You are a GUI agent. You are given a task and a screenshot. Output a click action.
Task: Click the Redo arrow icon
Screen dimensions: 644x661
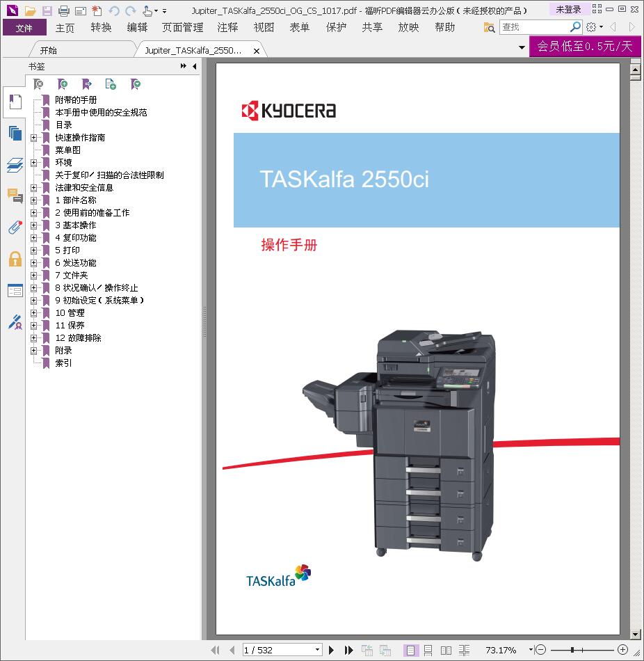[131, 11]
